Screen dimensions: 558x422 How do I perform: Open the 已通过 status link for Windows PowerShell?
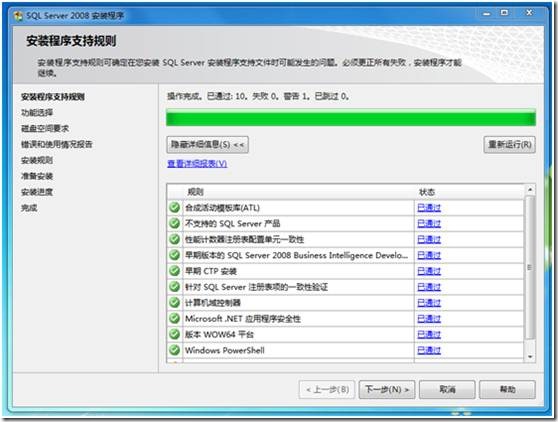pyautogui.click(x=429, y=350)
